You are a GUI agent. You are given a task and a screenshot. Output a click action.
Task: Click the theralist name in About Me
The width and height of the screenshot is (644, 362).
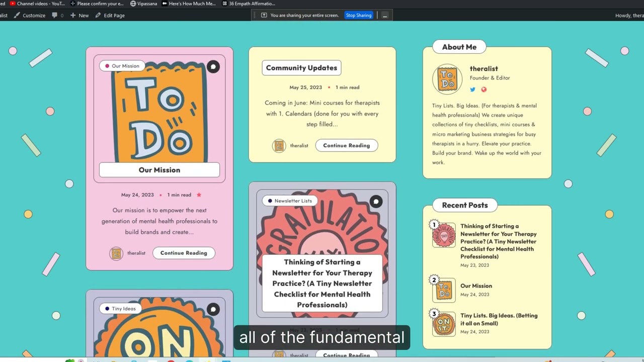pos(484,68)
